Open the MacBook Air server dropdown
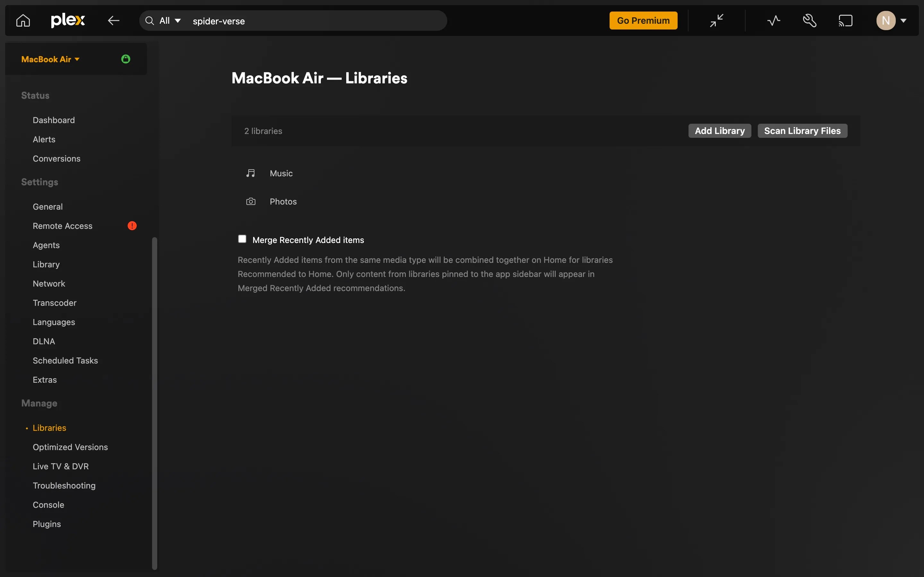The image size is (924, 577). tap(50, 59)
